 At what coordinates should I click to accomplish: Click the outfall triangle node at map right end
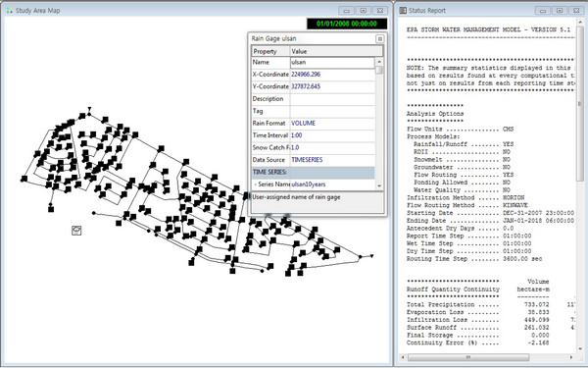(x=371, y=256)
